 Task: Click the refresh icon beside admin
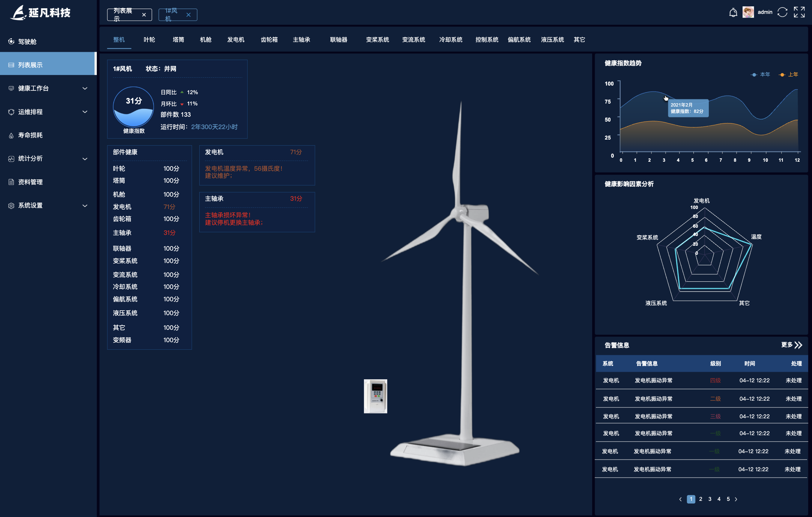pos(782,12)
